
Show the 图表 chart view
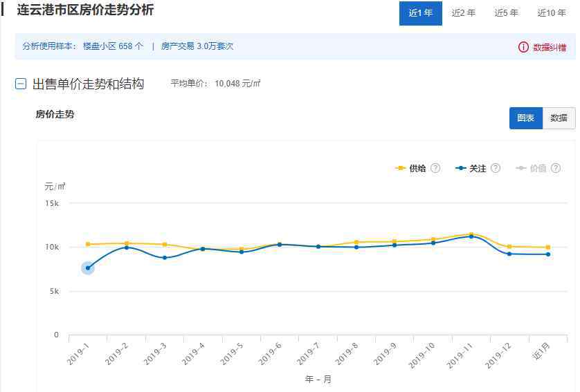[x=525, y=118]
